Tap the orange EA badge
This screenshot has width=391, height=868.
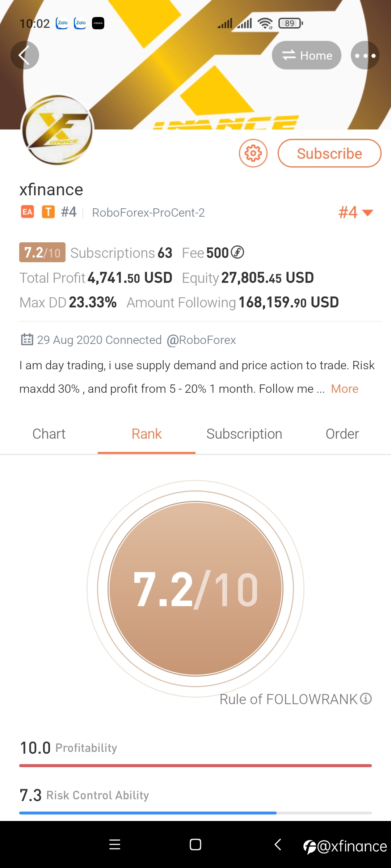28,212
